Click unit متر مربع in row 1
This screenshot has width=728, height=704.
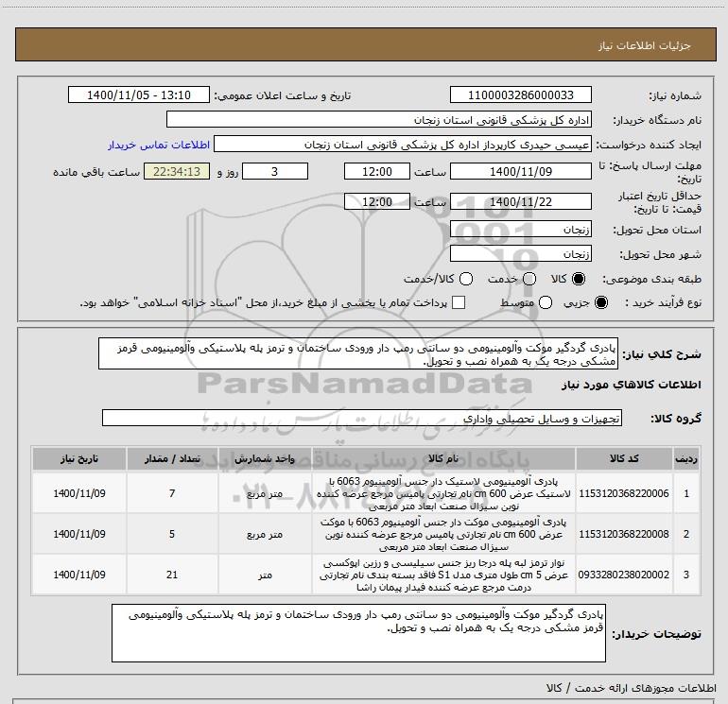tap(265, 494)
